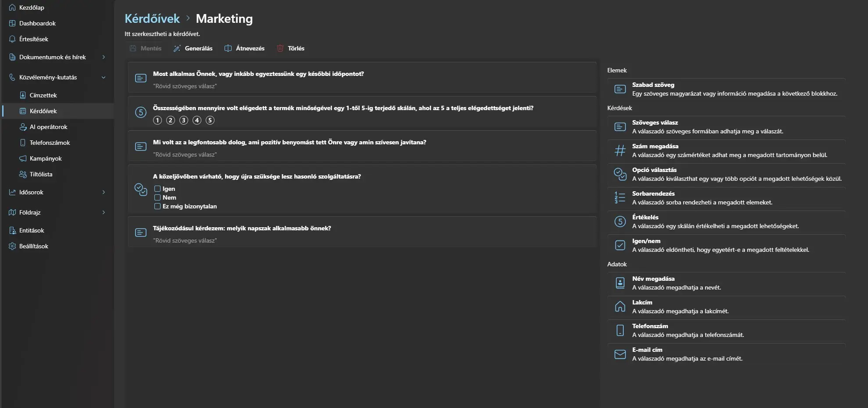Select the 'Tájékozódásul kérdezem' question block

[x=362, y=232]
